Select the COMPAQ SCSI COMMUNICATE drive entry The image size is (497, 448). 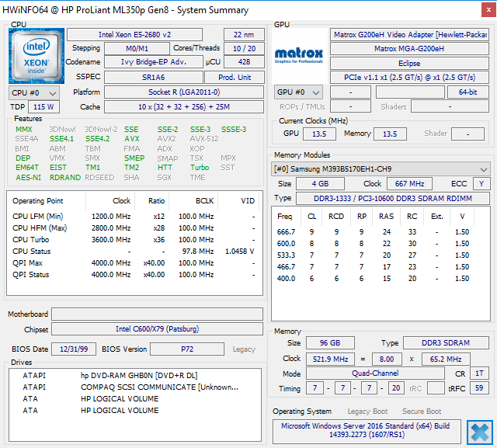pos(134,387)
